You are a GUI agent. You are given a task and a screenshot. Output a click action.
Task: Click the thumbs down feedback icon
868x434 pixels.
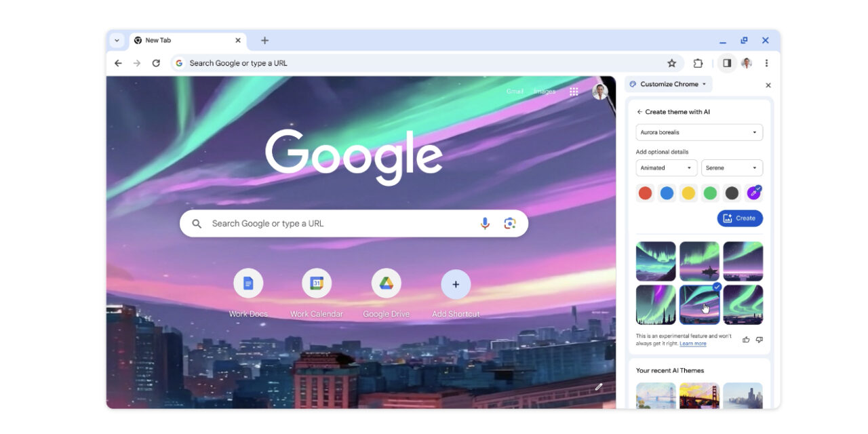(x=759, y=340)
